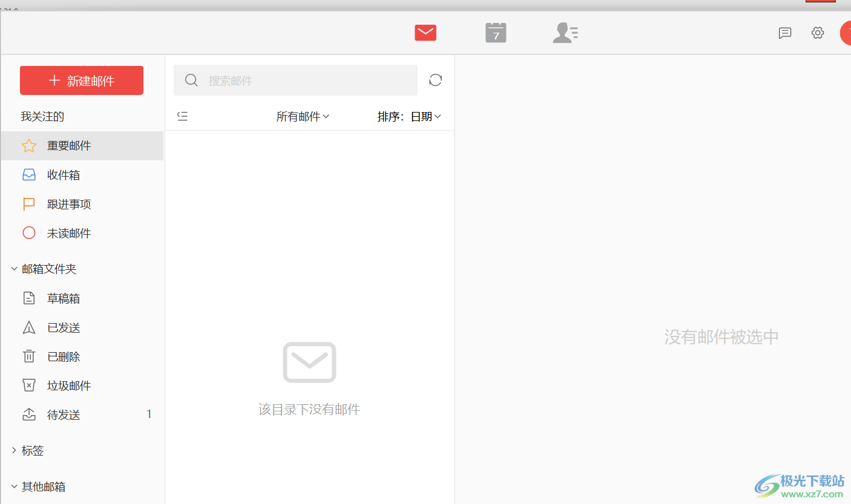Select the 重要邮件 folder label
Image resolution: width=851 pixels, height=504 pixels.
point(69,146)
